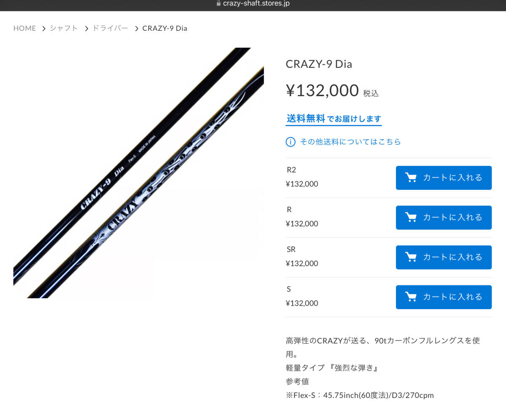Open その他送料についてはこちら shipping info link
506x420 pixels.
[x=350, y=142]
